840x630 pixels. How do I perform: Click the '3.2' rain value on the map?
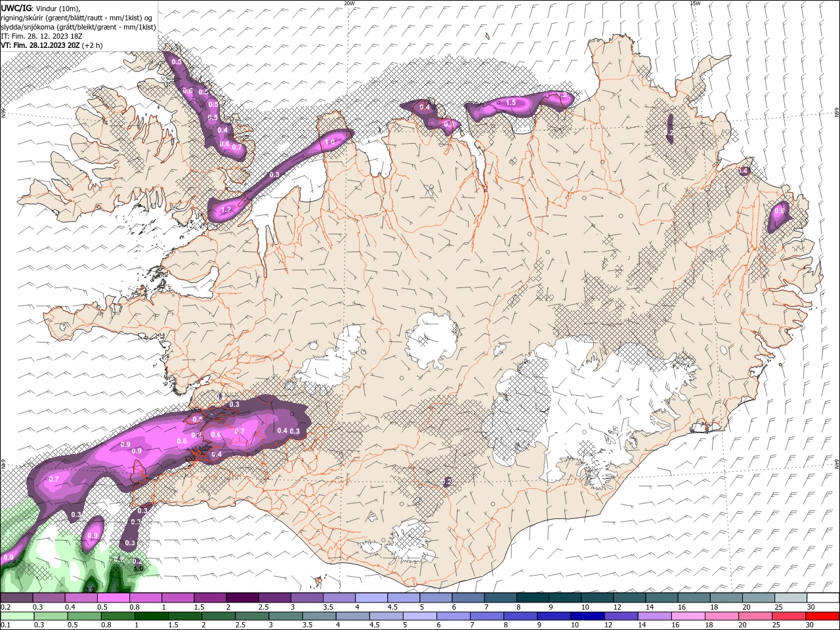click(91, 589)
